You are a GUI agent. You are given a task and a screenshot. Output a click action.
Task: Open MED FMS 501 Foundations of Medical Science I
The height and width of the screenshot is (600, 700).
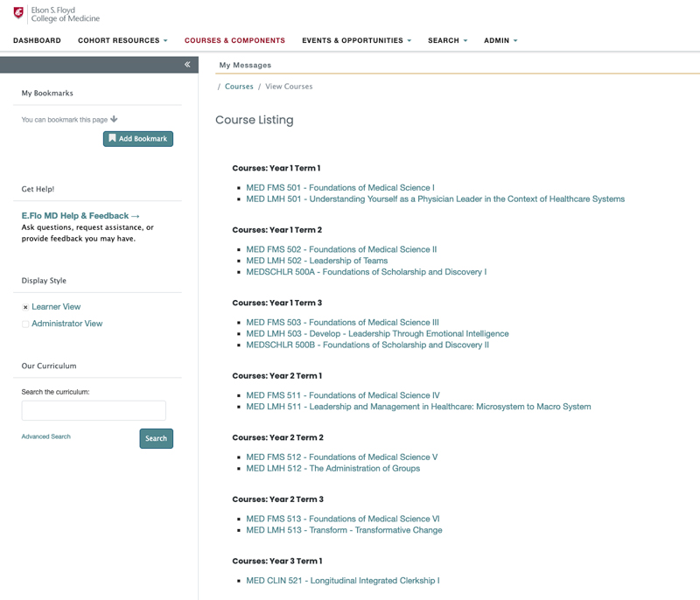tap(340, 188)
